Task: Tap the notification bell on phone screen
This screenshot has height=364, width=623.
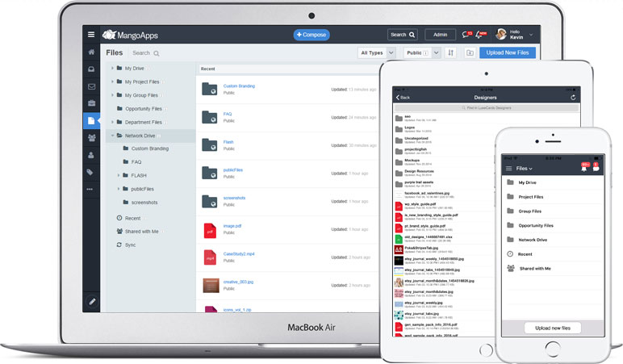Action: click(584, 168)
